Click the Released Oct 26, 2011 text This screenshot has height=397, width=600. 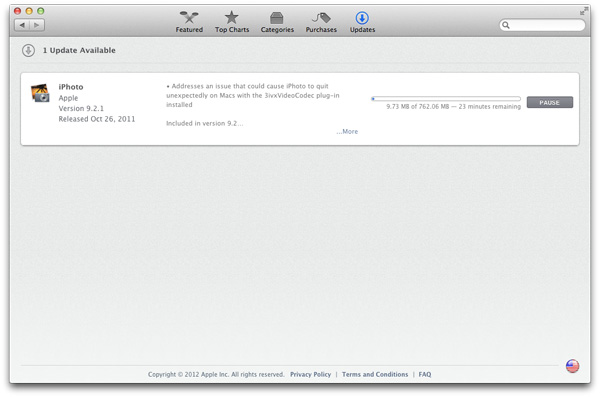tap(97, 119)
